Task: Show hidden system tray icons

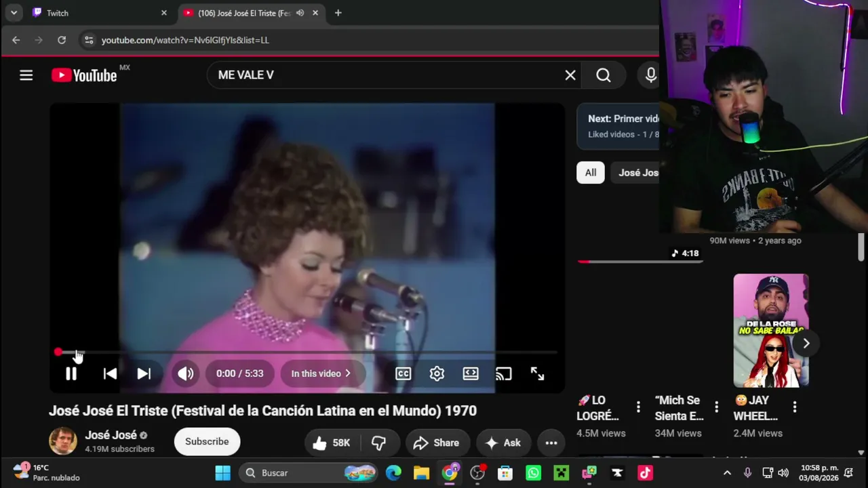Action: pos(727,473)
